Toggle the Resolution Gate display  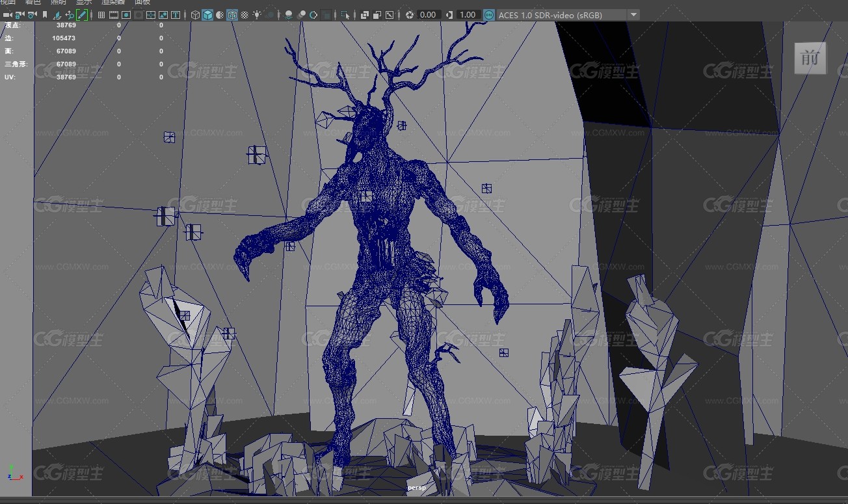click(x=126, y=15)
